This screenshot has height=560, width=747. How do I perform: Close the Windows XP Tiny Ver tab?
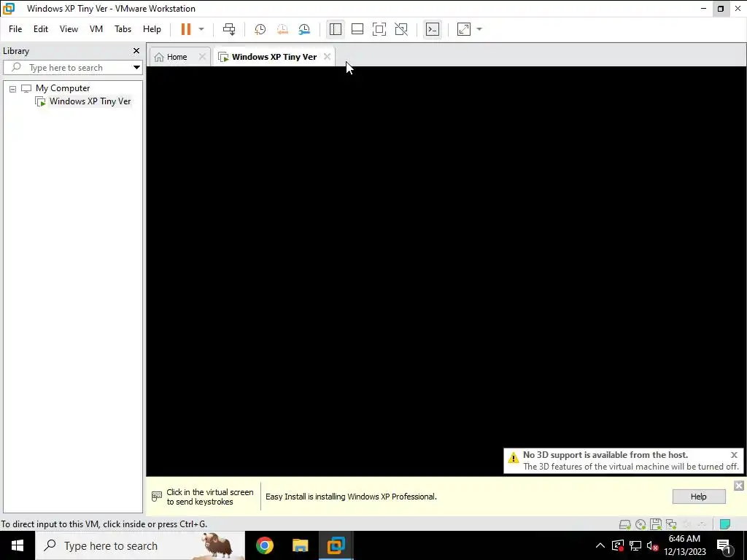[327, 57]
